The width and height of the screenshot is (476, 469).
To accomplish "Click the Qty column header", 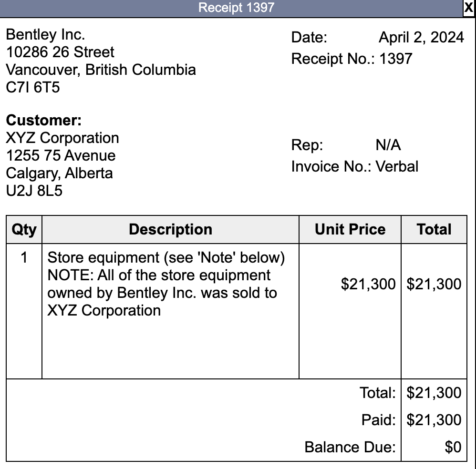I will (23, 229).
